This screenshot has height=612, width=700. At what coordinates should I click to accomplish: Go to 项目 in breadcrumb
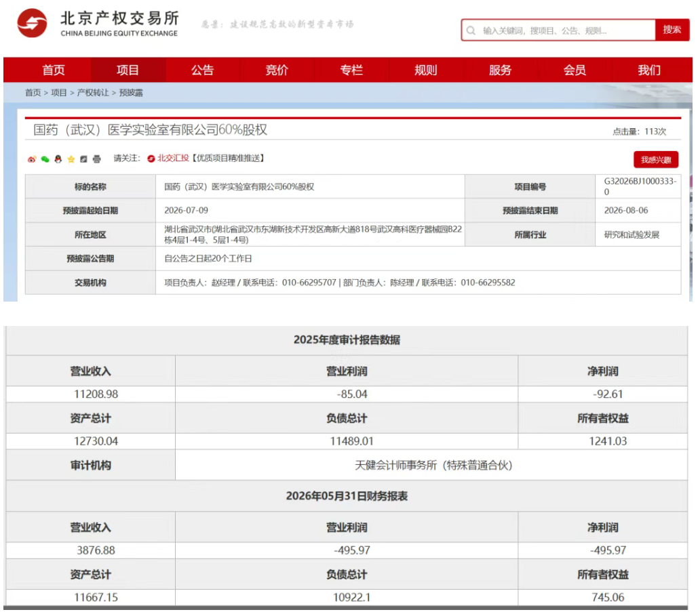(59, 93)
